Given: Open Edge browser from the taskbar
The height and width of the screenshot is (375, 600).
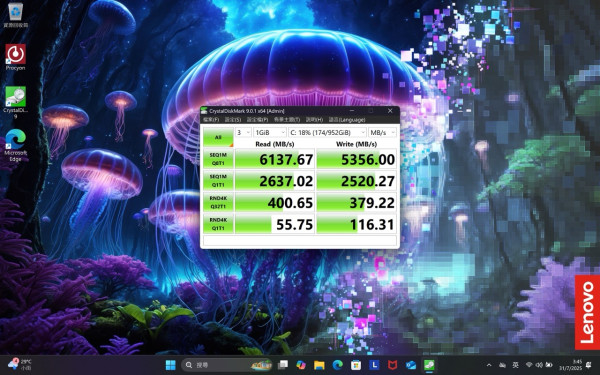Looking at the screenshot, I should [338, 365].
